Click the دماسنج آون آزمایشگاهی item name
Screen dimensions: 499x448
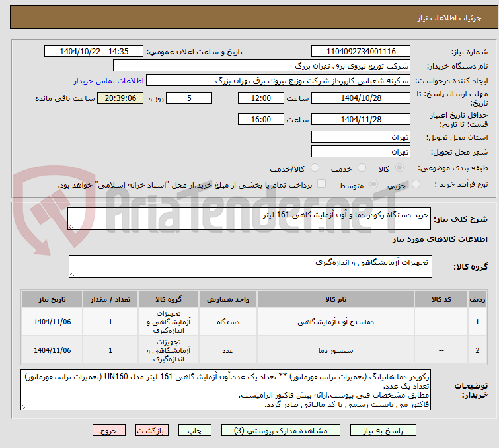pyautogui.click(x=336, y=322)
